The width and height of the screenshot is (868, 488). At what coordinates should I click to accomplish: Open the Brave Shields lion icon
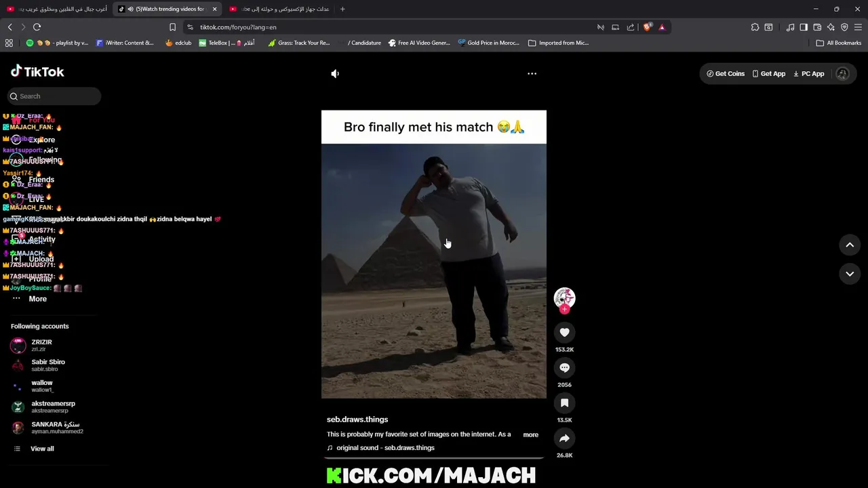647,27
